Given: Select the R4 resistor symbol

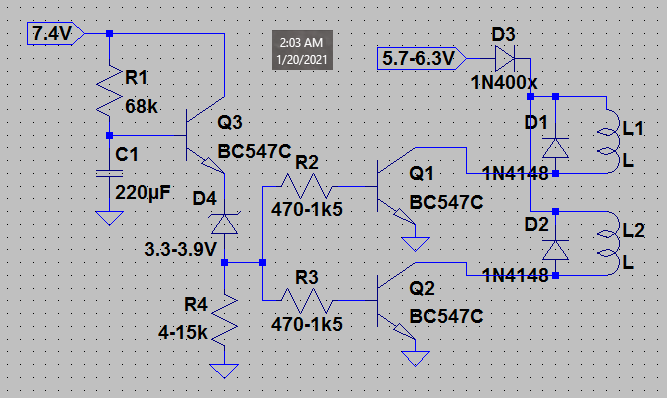Looking at the screenshot, I should [x=224, y=320].
